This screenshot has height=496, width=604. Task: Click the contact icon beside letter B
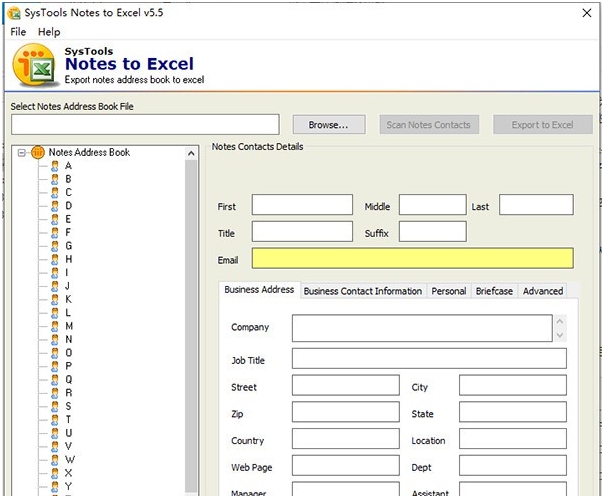55,179
